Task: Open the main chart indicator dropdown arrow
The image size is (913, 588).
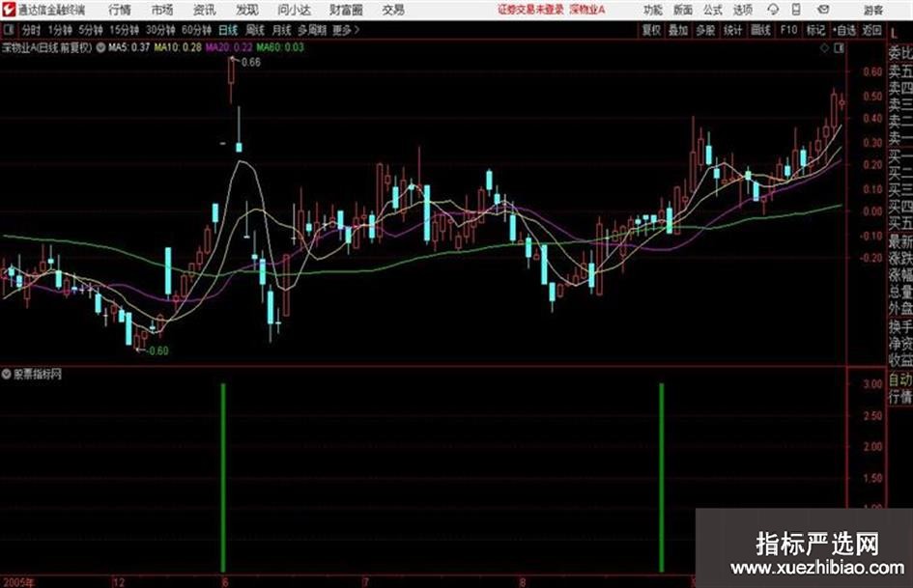Action: (x=100, y=47)
